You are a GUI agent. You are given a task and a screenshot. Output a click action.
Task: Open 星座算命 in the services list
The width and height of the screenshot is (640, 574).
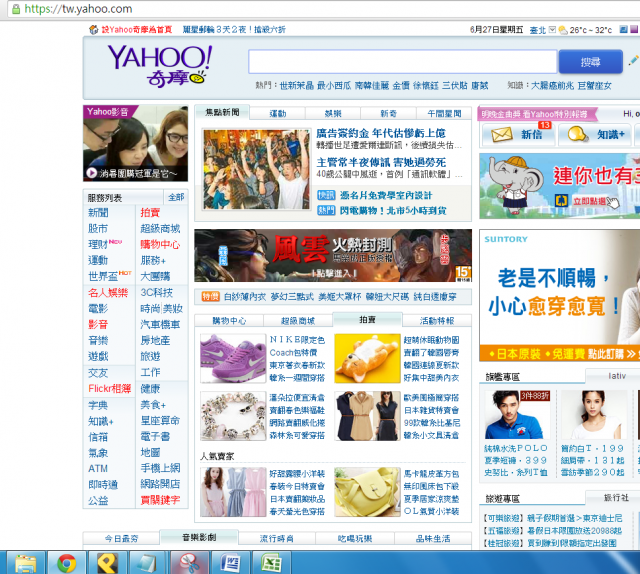(x=160, y=420)
